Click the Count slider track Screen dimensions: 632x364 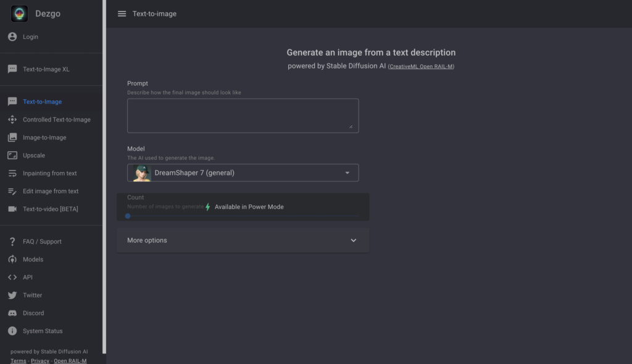tap(243, 216)
